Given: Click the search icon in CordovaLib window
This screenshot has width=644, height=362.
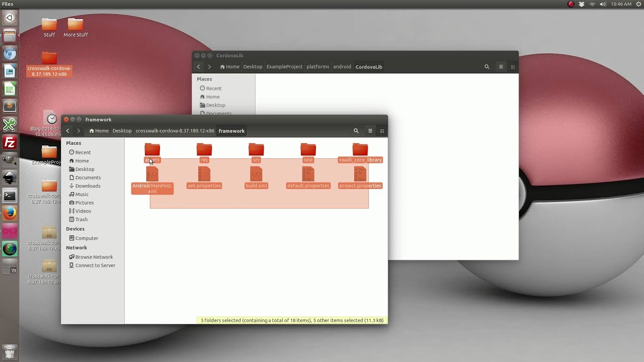Looking at the screenshot, I should coord(487,67).
